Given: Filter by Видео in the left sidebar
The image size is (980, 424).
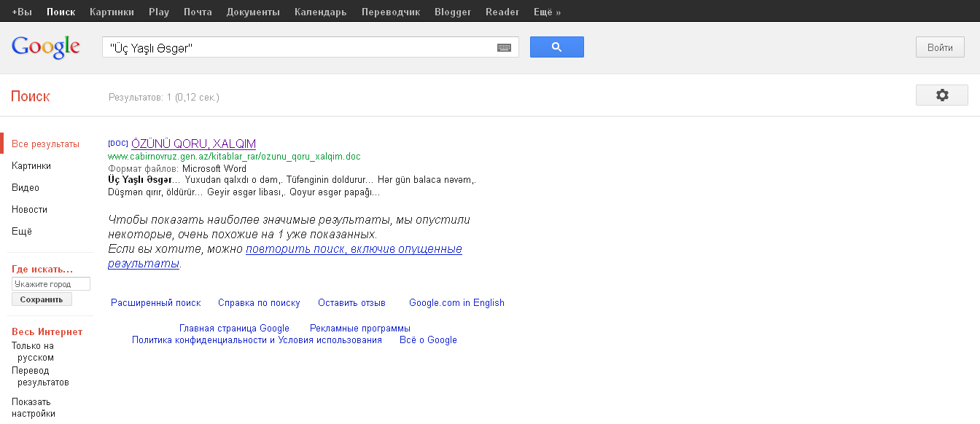Looking at the screenshot, I should pos(26,188).
